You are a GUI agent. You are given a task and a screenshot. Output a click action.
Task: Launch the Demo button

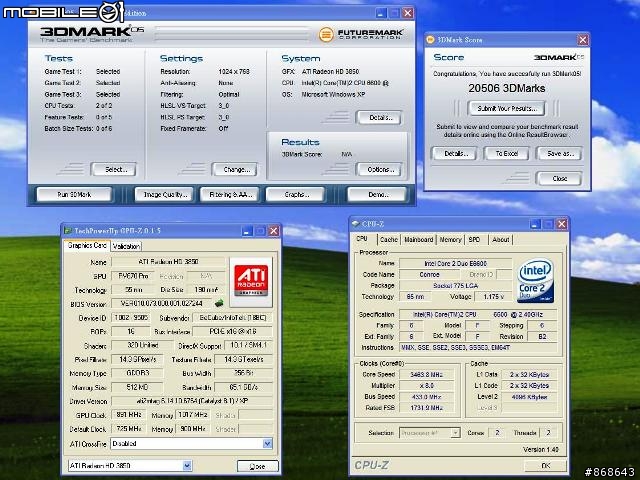[x=378, y=195]
